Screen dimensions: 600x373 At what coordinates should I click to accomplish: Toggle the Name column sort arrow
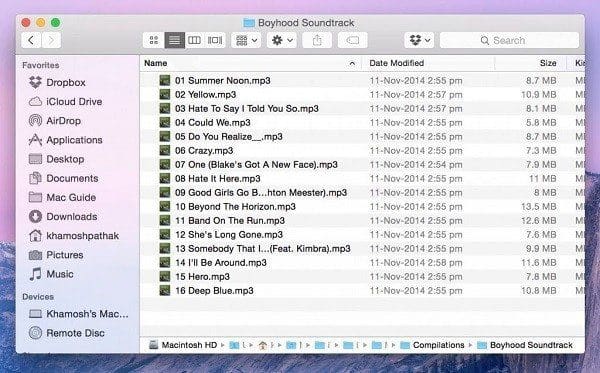[352, 64]
